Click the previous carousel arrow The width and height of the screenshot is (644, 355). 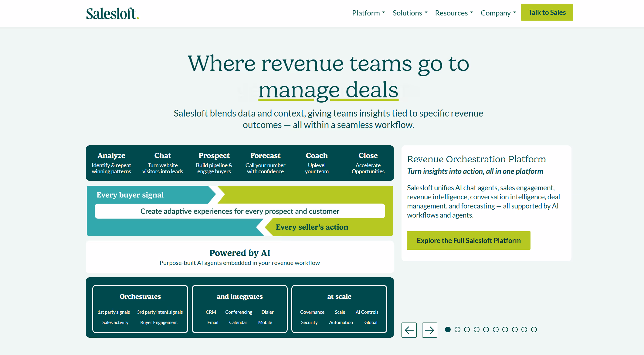[409, 330]
